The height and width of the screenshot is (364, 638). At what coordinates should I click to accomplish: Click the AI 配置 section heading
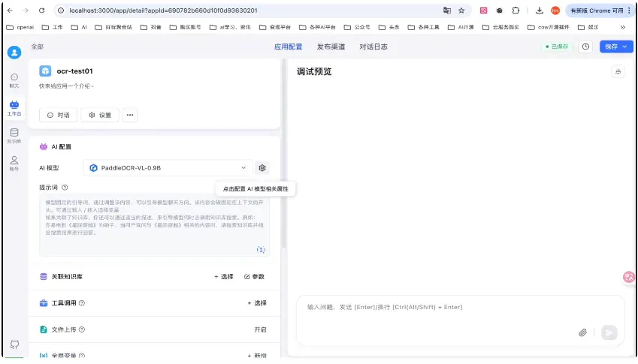point(62,146)
